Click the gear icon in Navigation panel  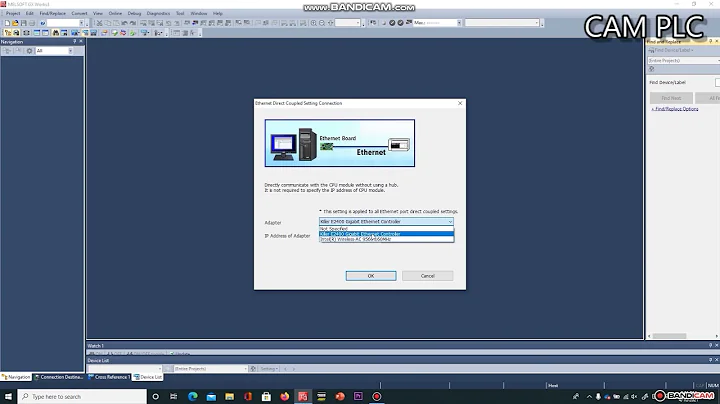coord(29,51)
